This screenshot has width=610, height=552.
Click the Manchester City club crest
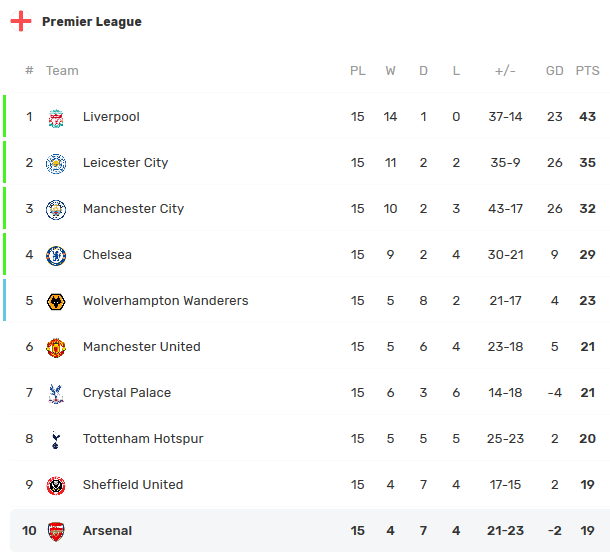point(56,210)
